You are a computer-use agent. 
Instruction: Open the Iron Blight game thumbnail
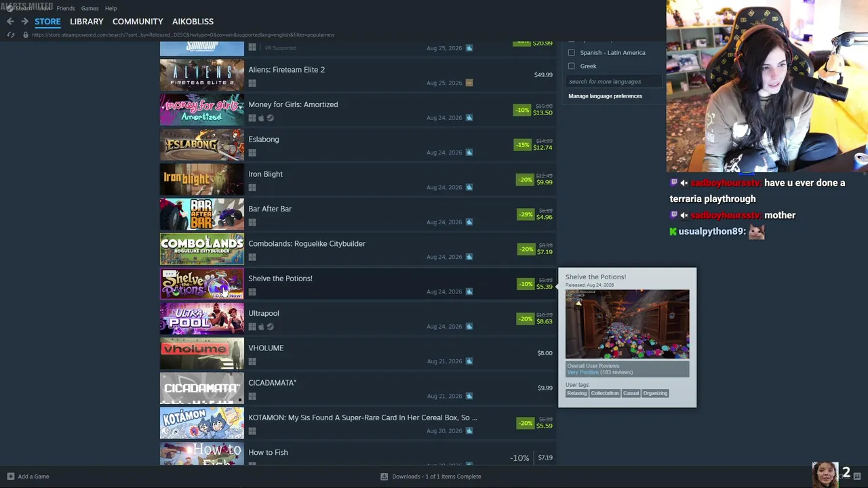coord(201,180)
